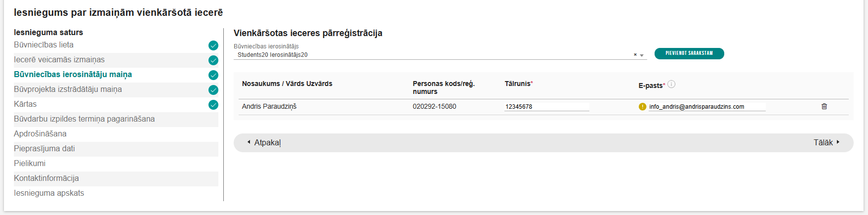Click green checkmark next to Būvniecības lieta
868x215 pixels.
tap(213, 45)
